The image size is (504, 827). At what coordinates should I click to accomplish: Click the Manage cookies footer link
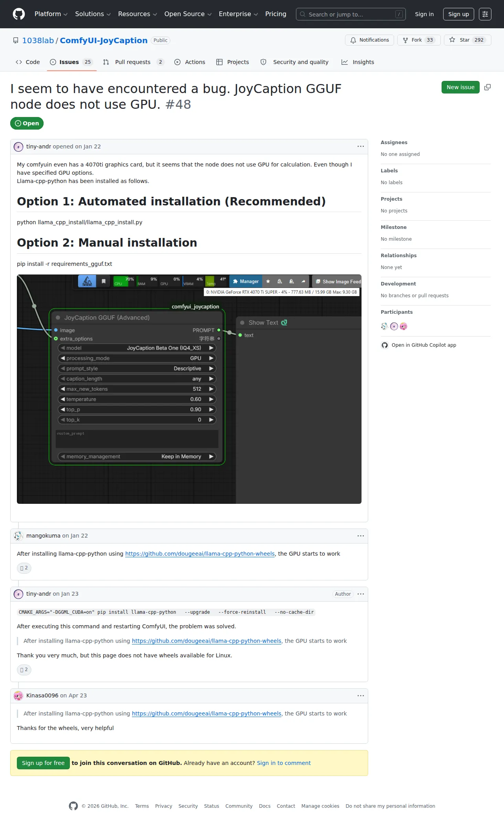(x=320, y=806)
